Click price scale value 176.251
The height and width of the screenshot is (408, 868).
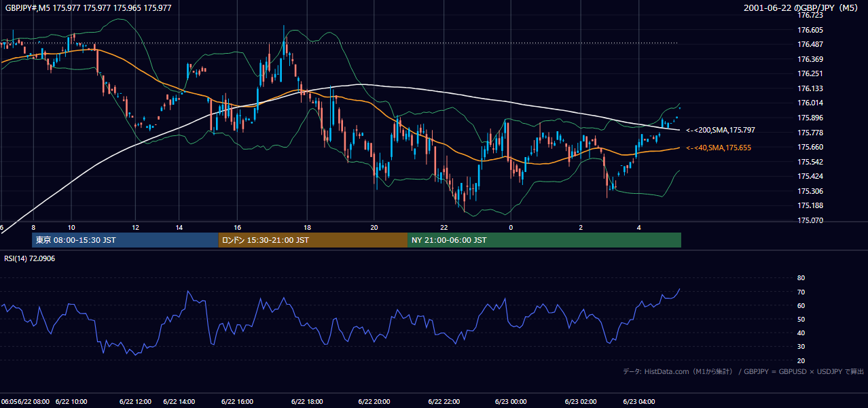click(x=810, y=73)
